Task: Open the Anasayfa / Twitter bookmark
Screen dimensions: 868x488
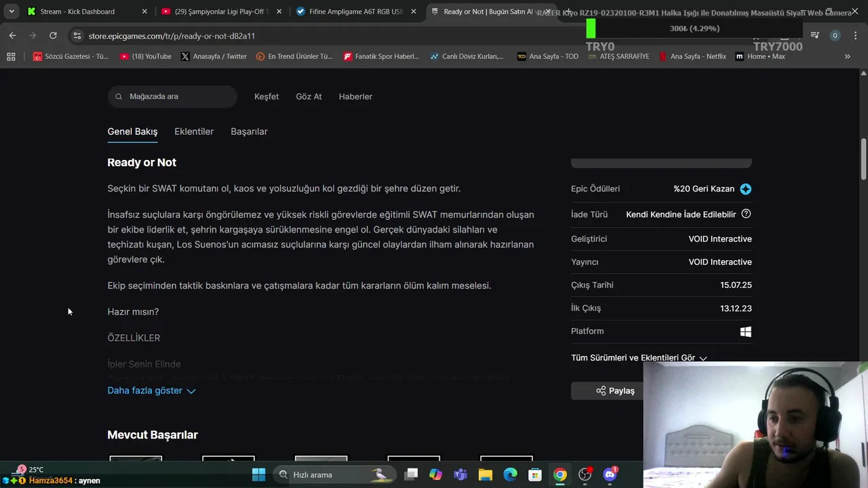Action: click(x=214, y=56)
